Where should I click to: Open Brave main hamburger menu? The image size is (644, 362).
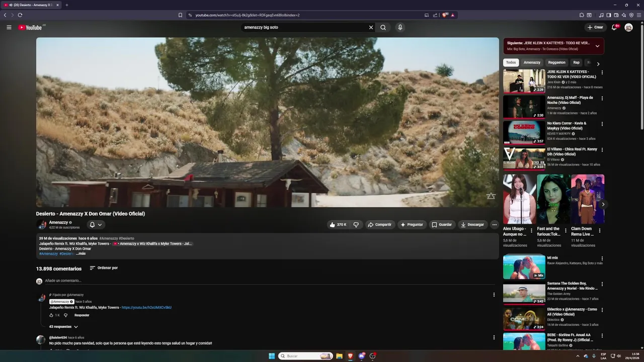pyautogui.click(x=639, y=15)
